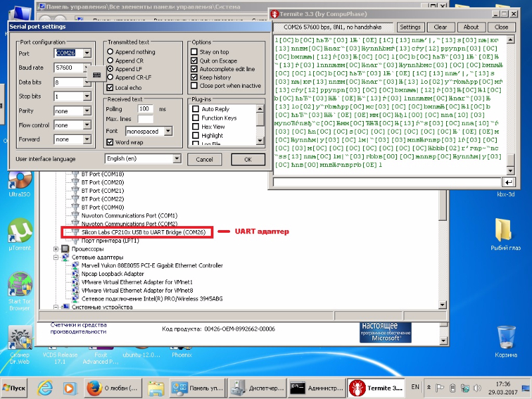Image resolution: width=532 pixels, height=399 pixels.
Task: Click the volume speaker tray icon
Action: (477, 388)
